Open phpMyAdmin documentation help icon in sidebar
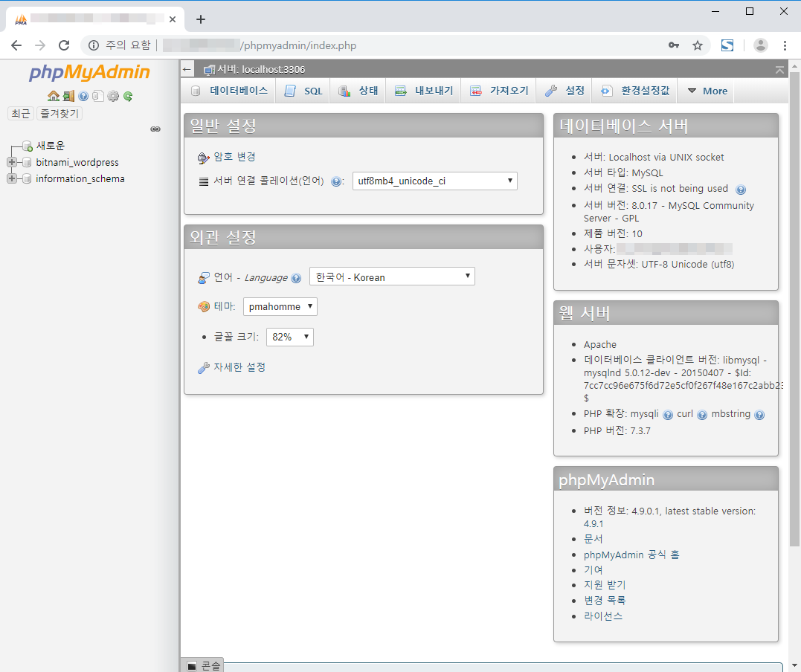Screen dimensions: 801x672 [x=83, y=96]
